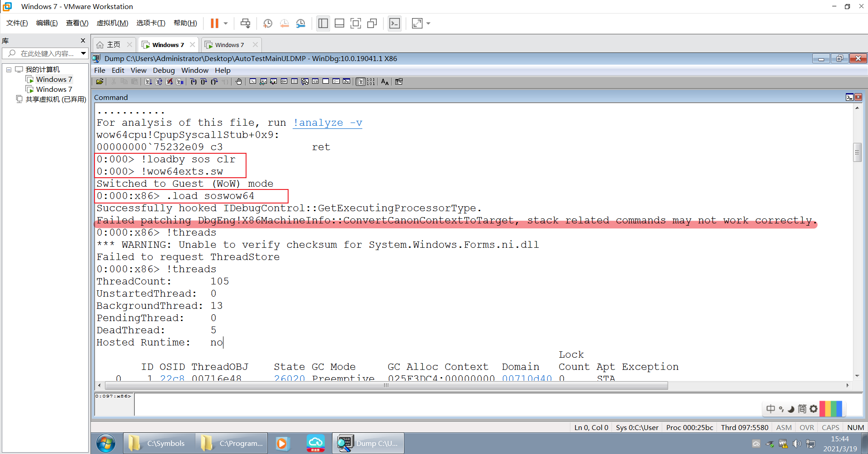Open the WinDbg View menu
The height and width of the screenshot is (454, 868).
[138, 70]
